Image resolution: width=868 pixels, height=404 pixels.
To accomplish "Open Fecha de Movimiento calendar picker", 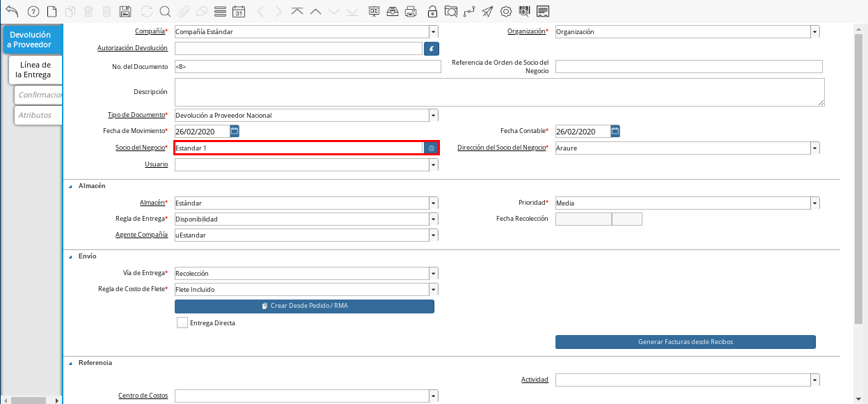I will tap(235, 131).
